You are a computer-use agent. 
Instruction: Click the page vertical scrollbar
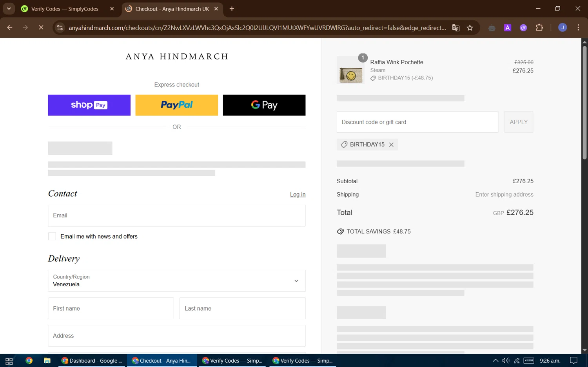(x=584, y=103)
